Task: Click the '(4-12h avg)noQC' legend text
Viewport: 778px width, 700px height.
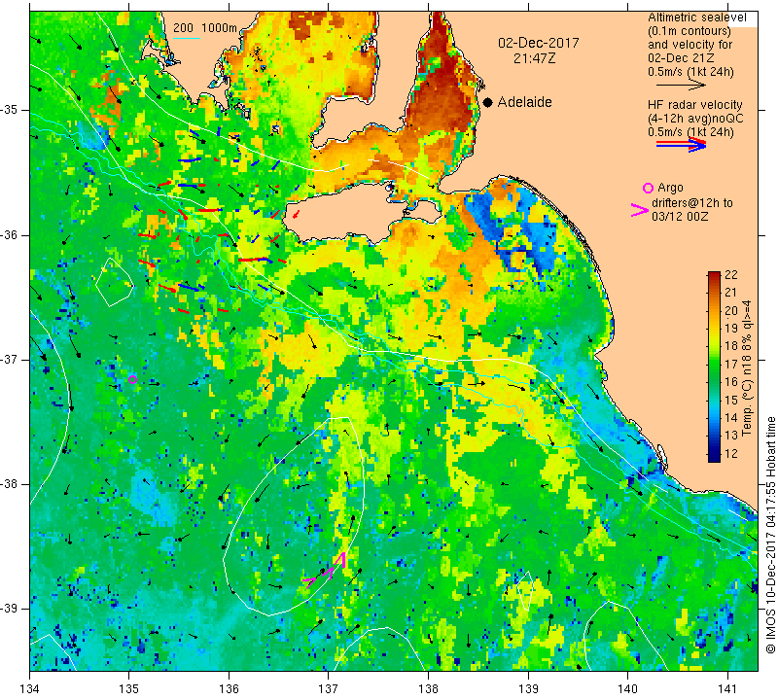Action: point(695,119)
